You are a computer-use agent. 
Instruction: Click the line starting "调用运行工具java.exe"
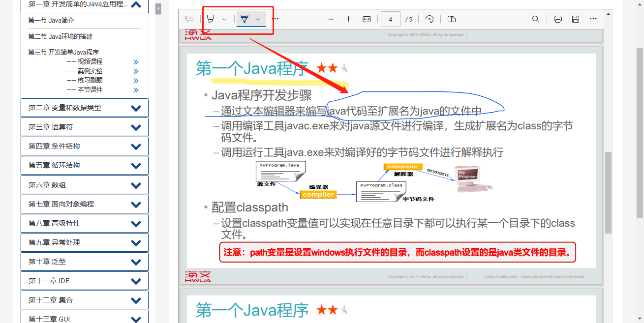point(362,152)
